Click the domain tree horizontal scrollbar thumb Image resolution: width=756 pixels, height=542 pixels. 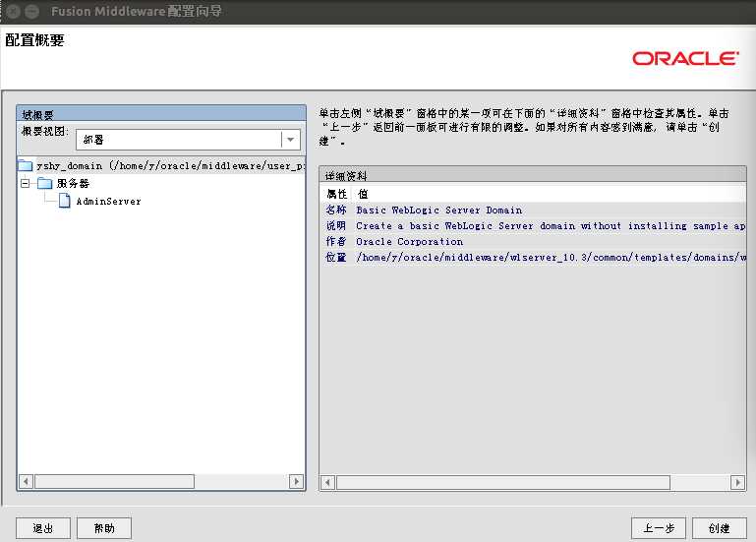[x=114, y=481]
